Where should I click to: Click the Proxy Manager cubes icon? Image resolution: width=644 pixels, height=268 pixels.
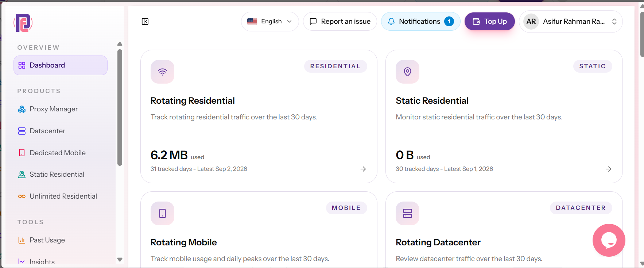point(22,109)
